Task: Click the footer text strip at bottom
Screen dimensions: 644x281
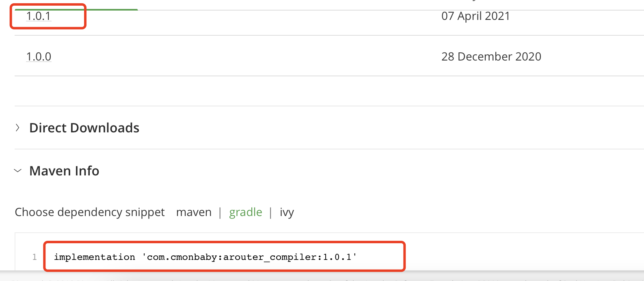Action: point(322,279)
